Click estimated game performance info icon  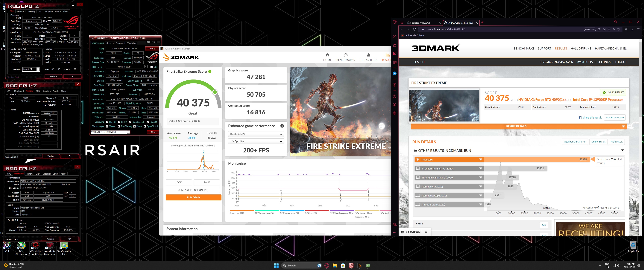tap(282, 126)
